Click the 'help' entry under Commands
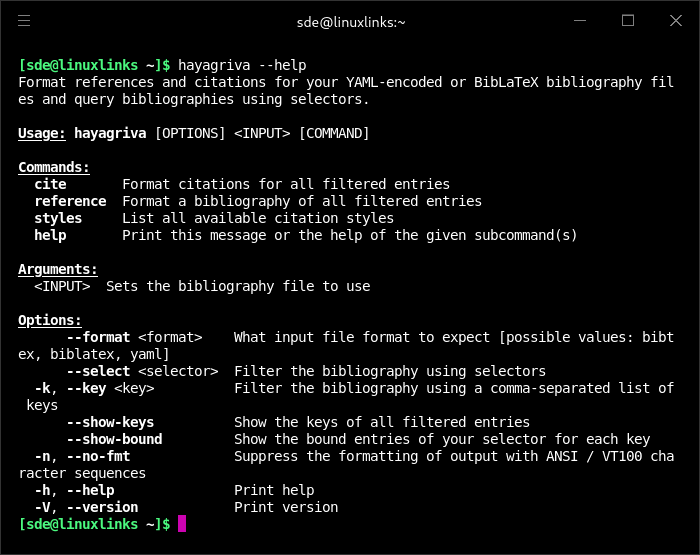Viewport: 700px width, 555px height. pos(50,235)
